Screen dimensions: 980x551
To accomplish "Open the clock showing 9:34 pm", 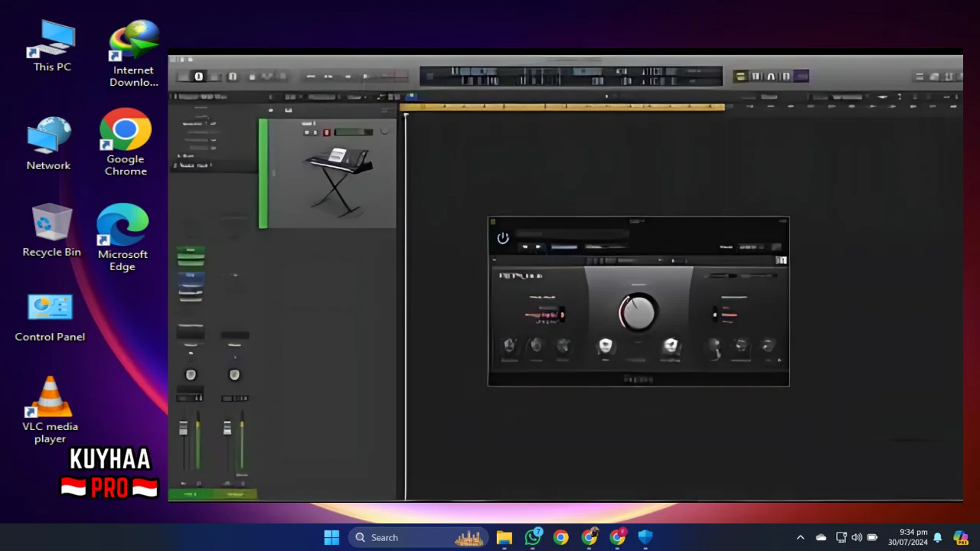I will coord(908,537).
